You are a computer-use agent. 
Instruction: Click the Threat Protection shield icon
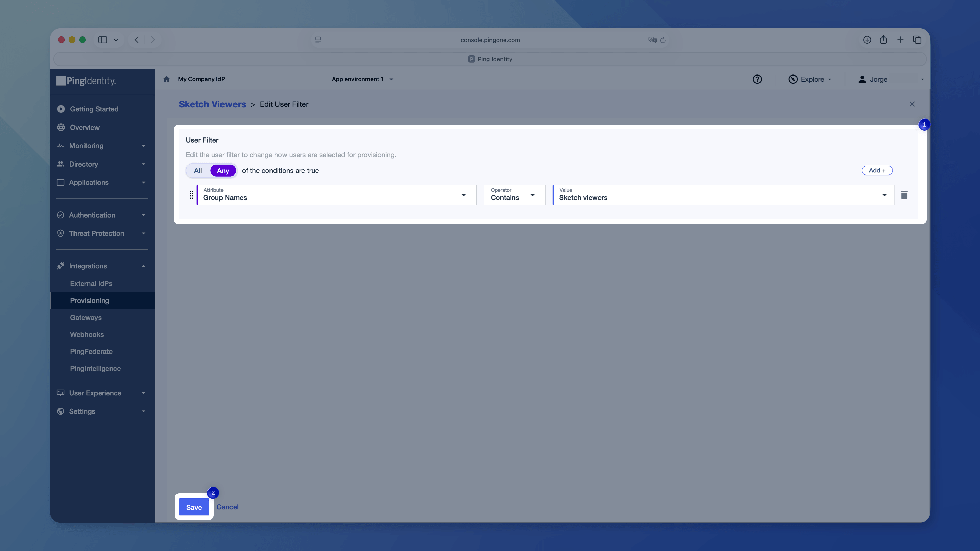coord(60,233)
